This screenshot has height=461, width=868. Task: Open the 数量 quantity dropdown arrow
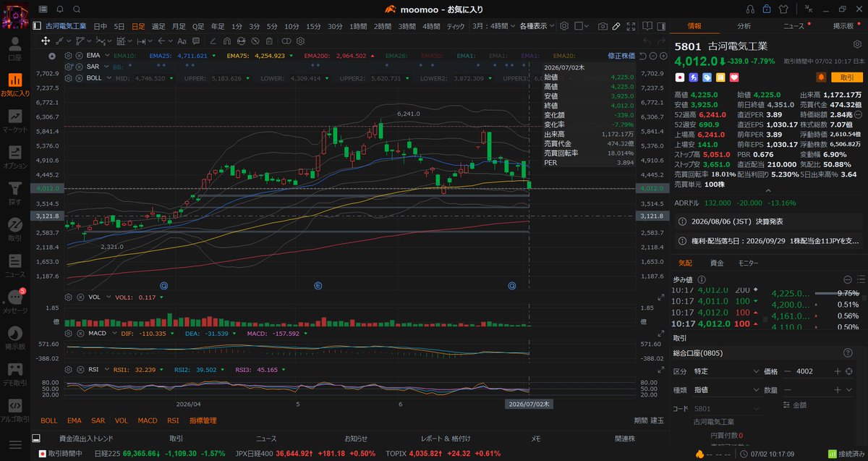pos(850,390)
